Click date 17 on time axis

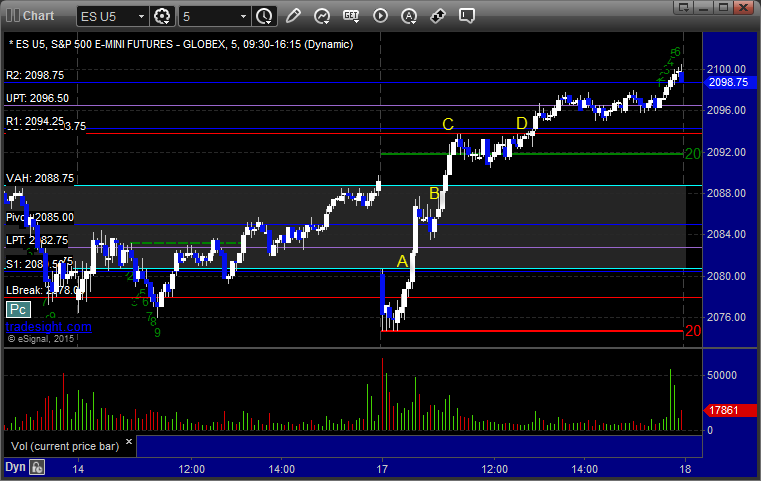click(x=382, y=469)
